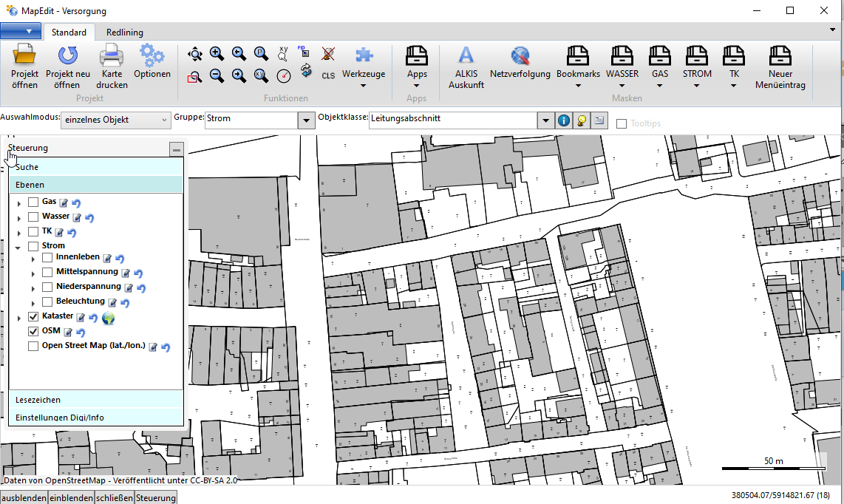Click the Netzverfolgung network trace icon
The height and width of the screenshot is (504, 844).
click(x=520, y=55)
